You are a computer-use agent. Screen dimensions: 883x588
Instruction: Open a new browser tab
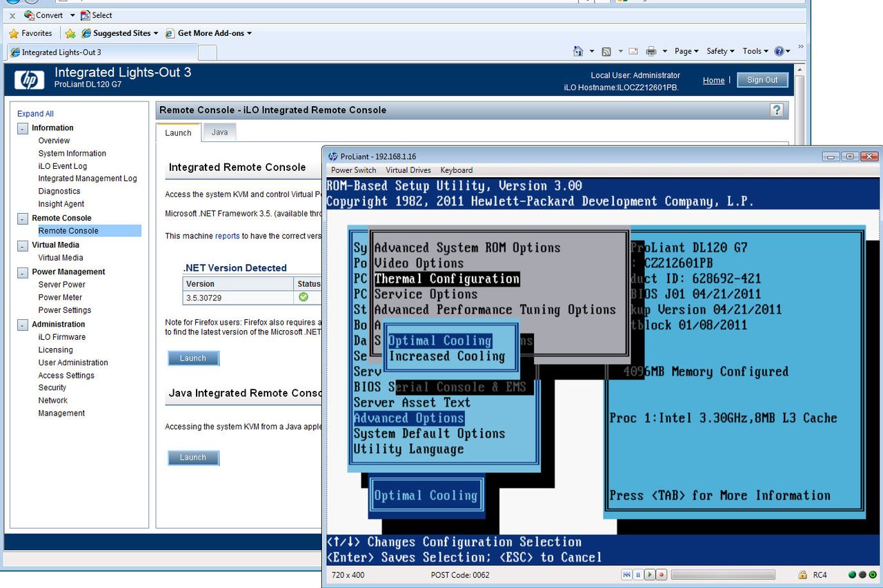[208, 52]
